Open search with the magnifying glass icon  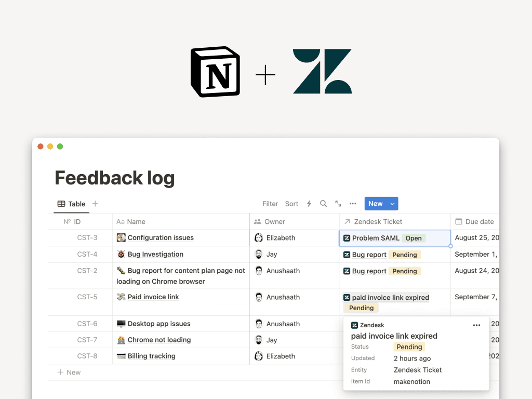coord(323,204)
